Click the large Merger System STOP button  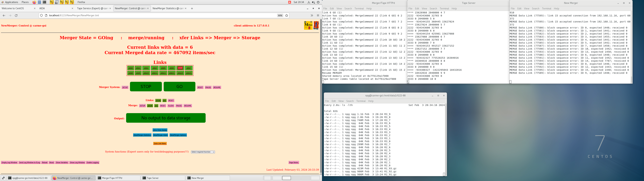(x=146, y=86)
